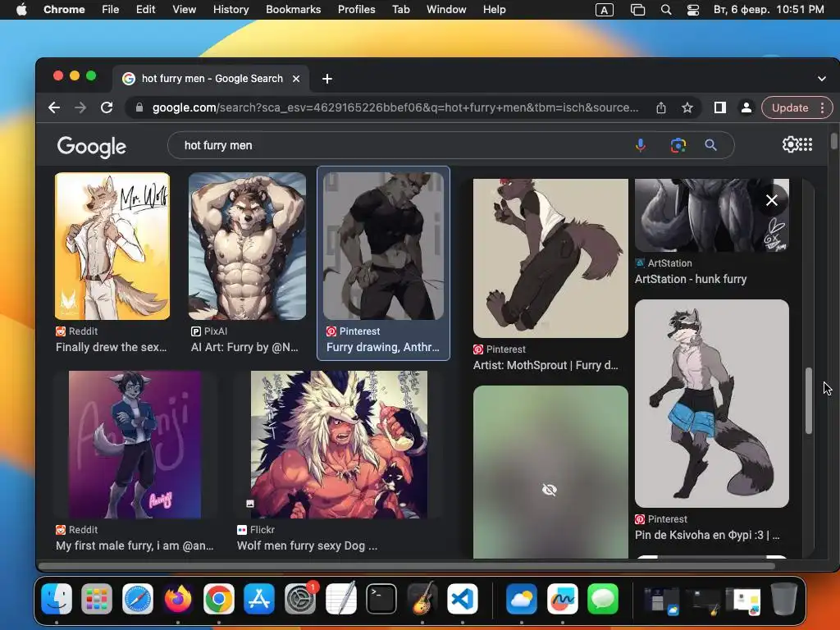View site info lock icon
The height and width of the screenshot is (630, 840).
coord(139,107)
